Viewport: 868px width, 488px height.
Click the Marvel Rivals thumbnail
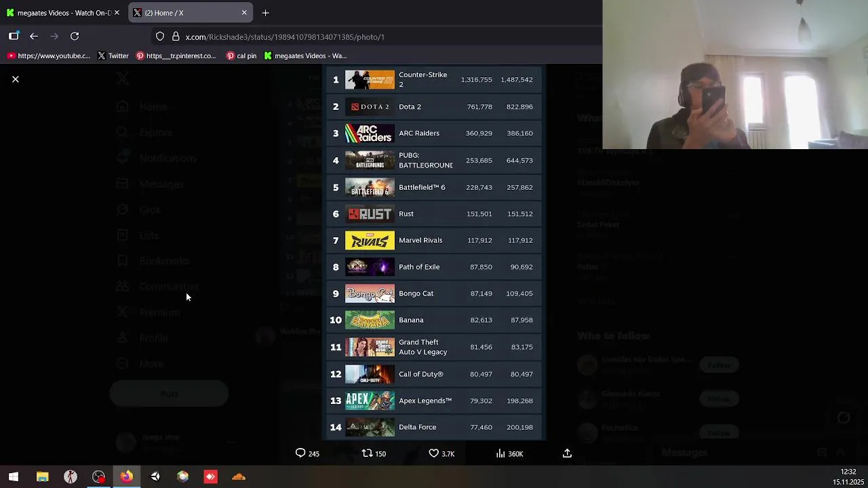[370, 241]
